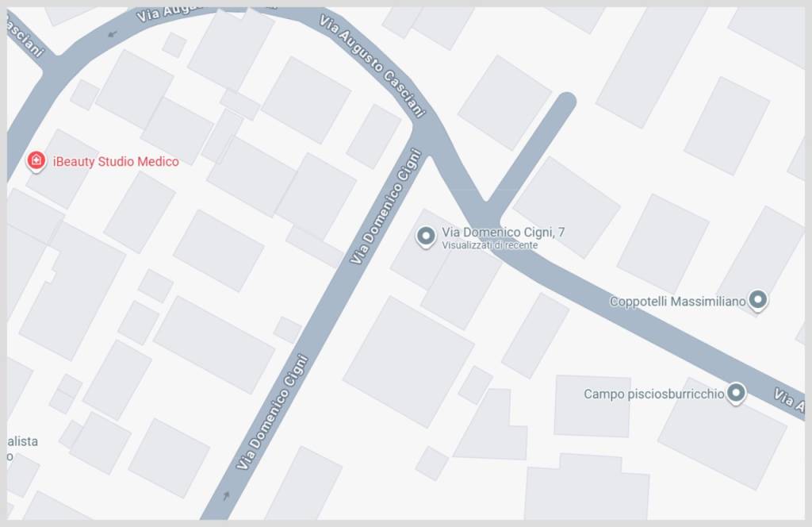Image resolution: width=812 pixels, height=527 pixels.
Task: Click the red iBeauty Studio Medico pin
Action: tap(36, 161)
